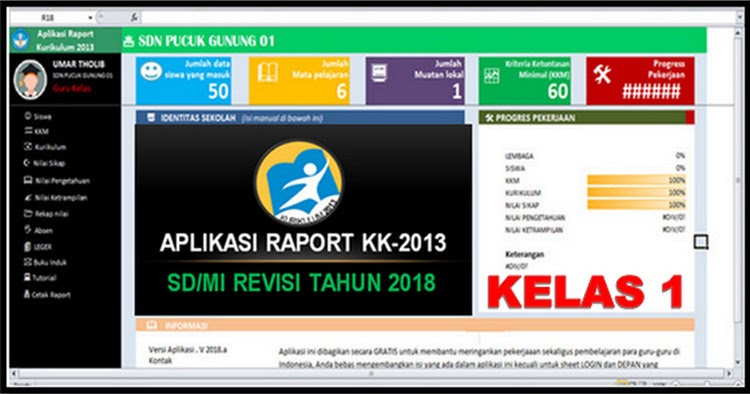The width and height of the screenshot is (750, 394).
Task: Click the KKM value 60
Action: click(x=558, y=91)
